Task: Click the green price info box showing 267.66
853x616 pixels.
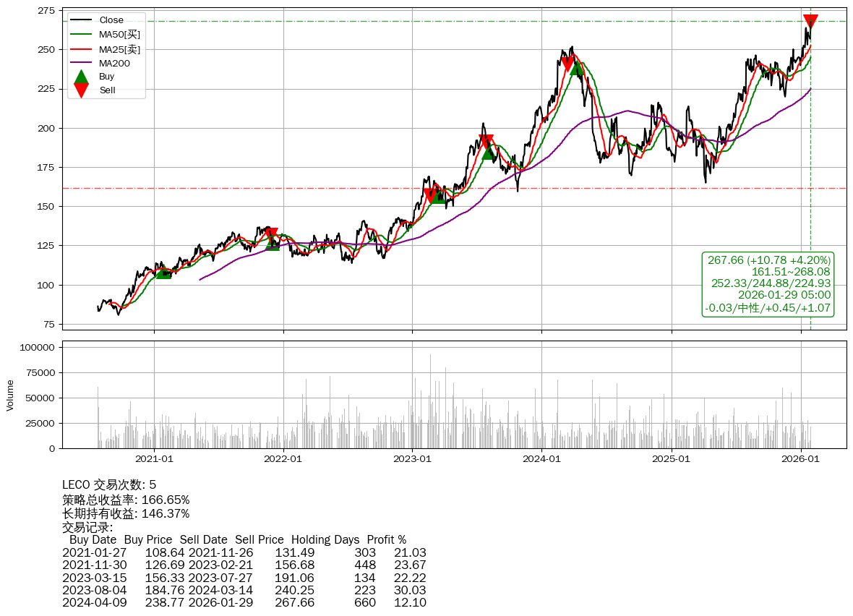Action: pos(768,284)
